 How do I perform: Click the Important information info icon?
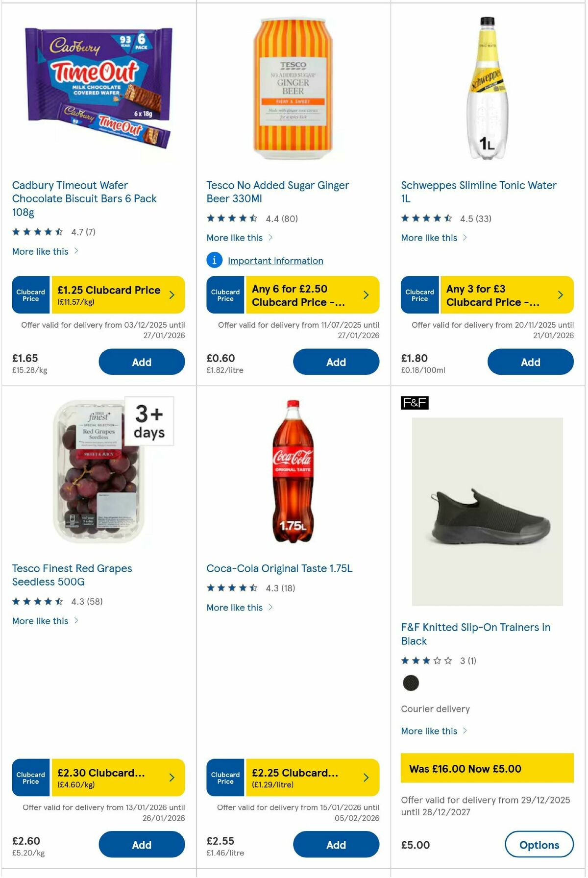pyautogui.click(x=214, y=260)
